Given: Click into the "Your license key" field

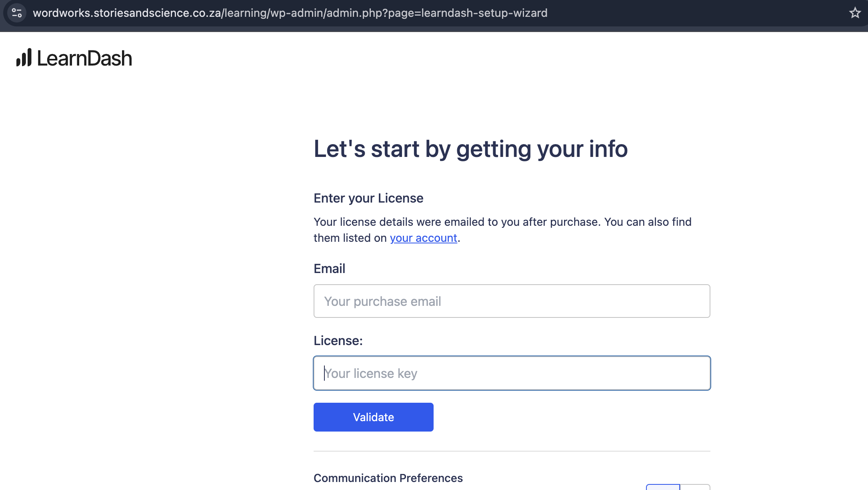Looking at the screenshot, I should click(x=512, y=373).
